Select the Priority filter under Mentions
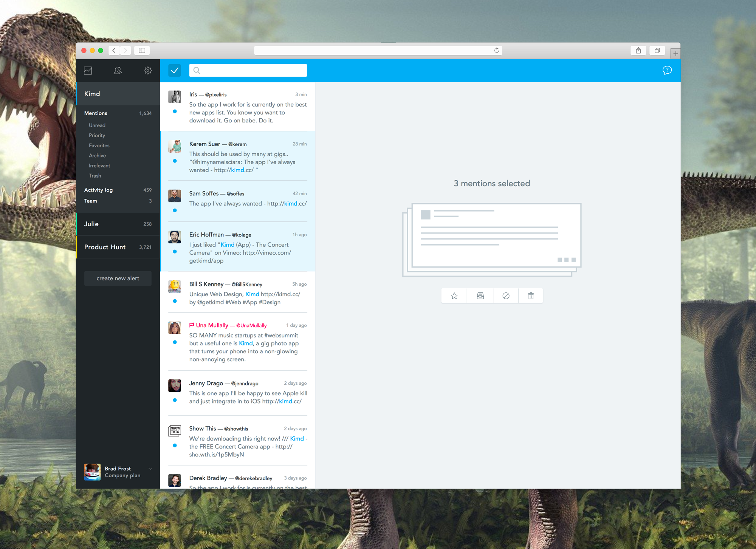The height and width of the screenshot is (549, 756). [x=96, y=136]
